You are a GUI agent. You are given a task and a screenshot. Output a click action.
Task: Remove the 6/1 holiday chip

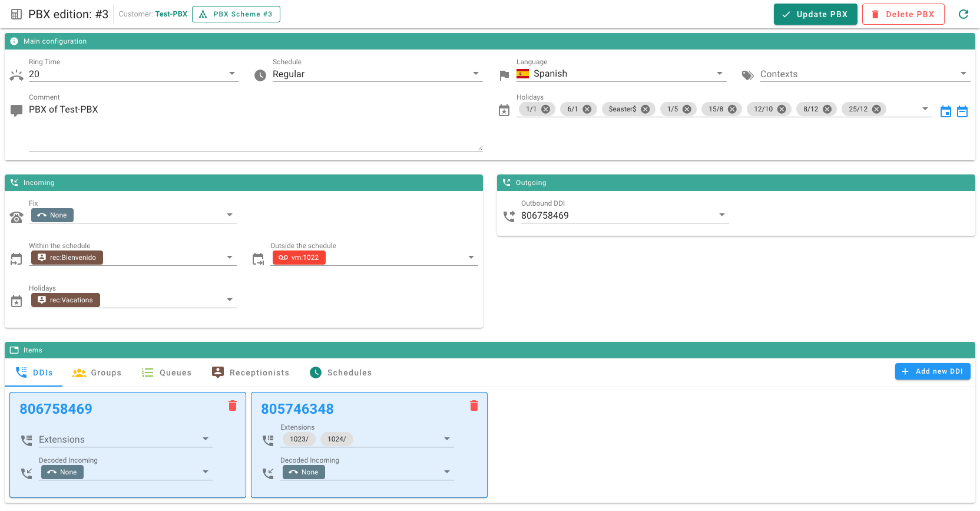pyautogui.click(x=587, y=109)
